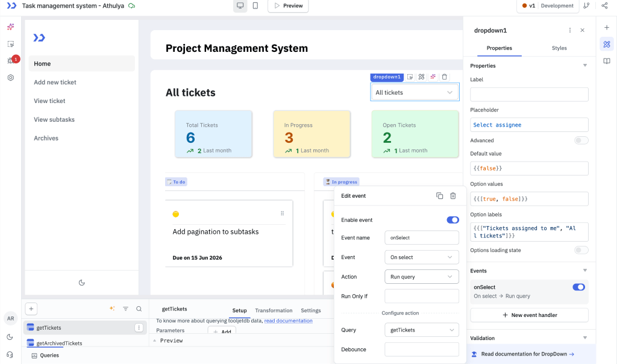Click the parameters Add button
Image resolution: width=617 pixels, height=364 pixels.
point(222,330)
